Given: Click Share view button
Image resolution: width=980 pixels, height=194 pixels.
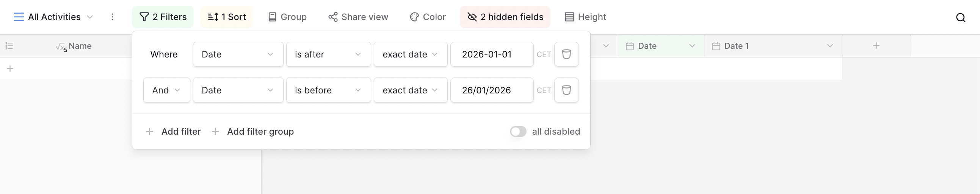Looking at the screenshot, I should pos(358,17).
